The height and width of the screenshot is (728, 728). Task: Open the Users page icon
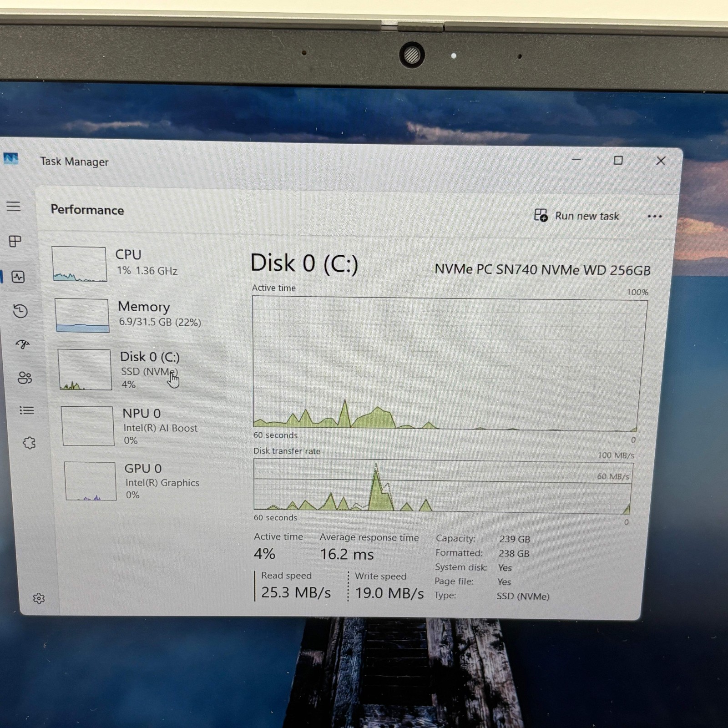(x=25, y=378)
